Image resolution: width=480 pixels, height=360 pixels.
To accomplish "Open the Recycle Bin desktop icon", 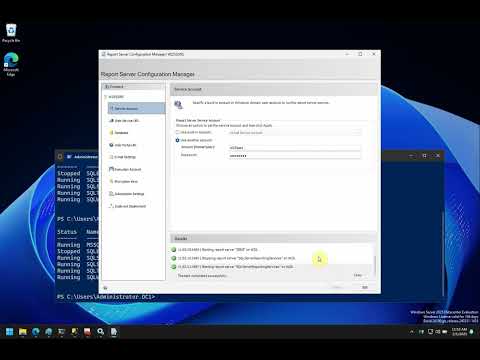I will point(11,33).
